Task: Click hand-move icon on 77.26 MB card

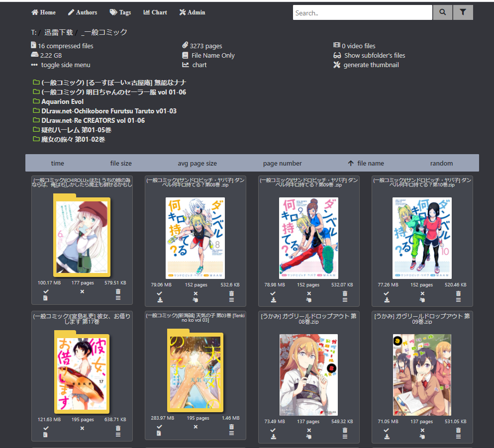Action: [x=422, y=300]
